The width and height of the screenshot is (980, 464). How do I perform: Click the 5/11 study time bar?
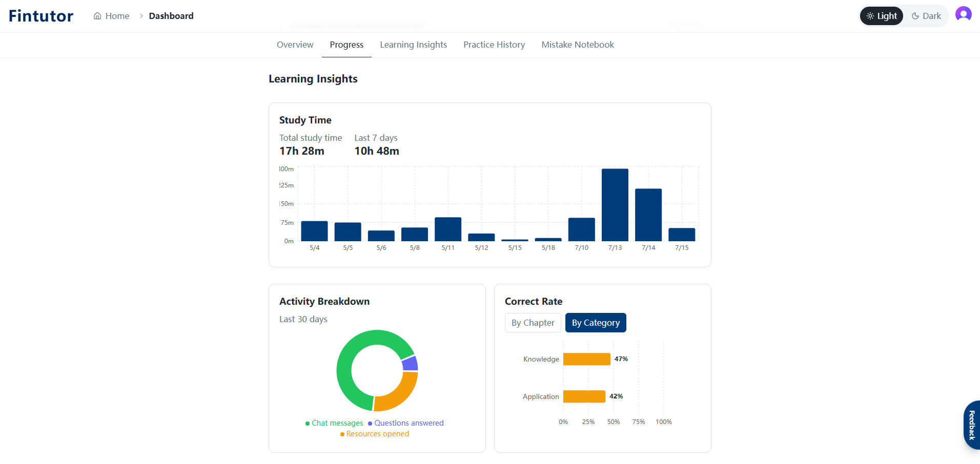[448, 229]
